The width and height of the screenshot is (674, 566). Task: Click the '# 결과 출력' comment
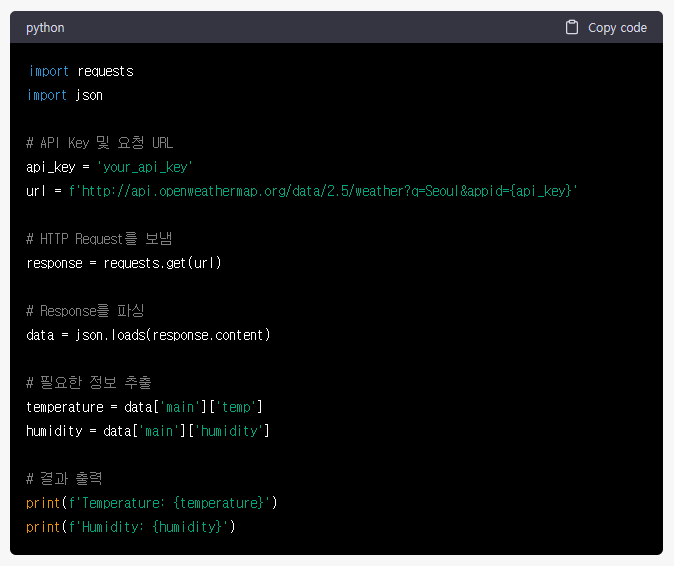[x=64, y=478]
